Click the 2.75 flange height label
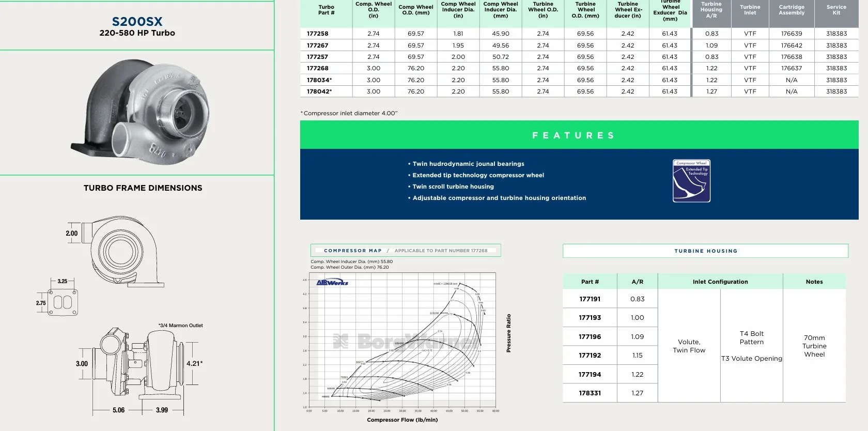 click(x=41, y=303)
